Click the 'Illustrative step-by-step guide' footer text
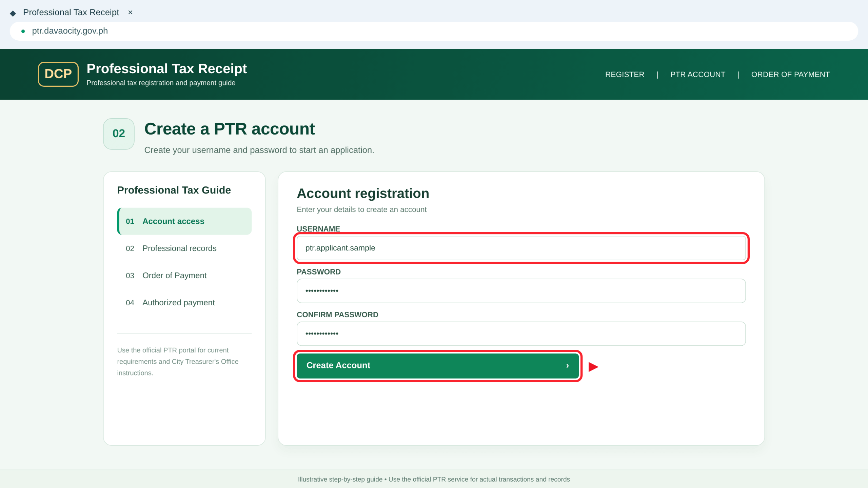Viewport: 868px width, 488px height. click(434, 479)
